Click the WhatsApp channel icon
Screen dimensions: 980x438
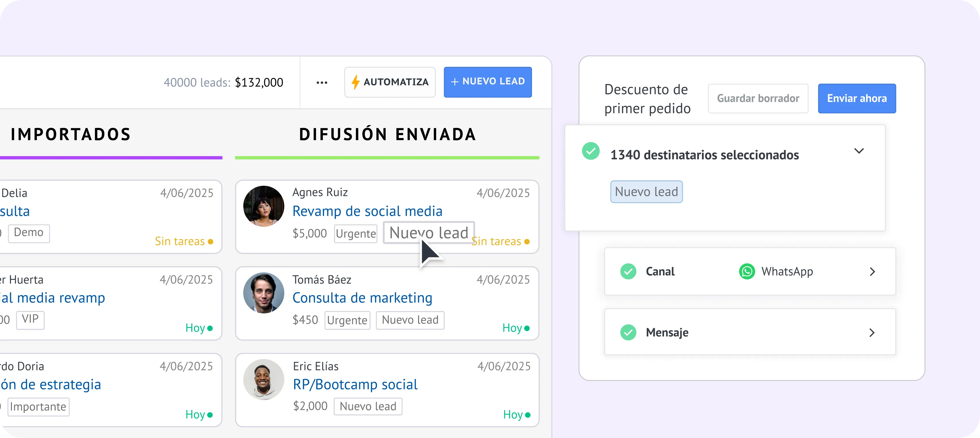click(747, 271)
